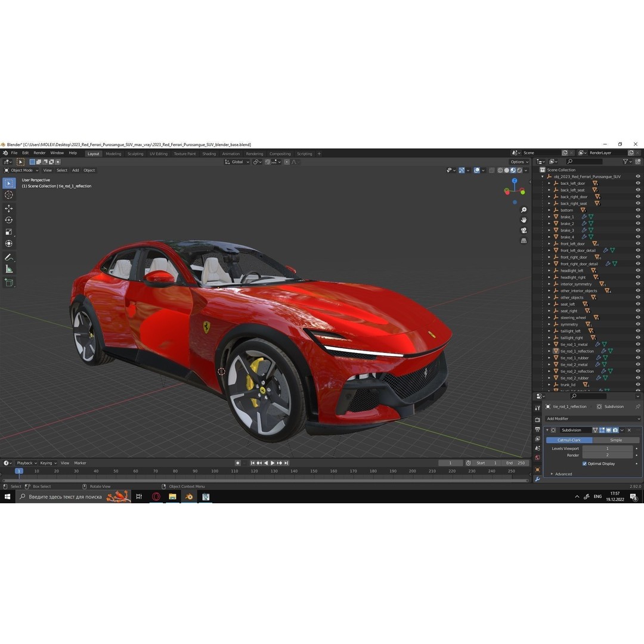This screenshot has height=644, width=644.
Task: Pin the properties editor context
Action: tap(637, 407)
